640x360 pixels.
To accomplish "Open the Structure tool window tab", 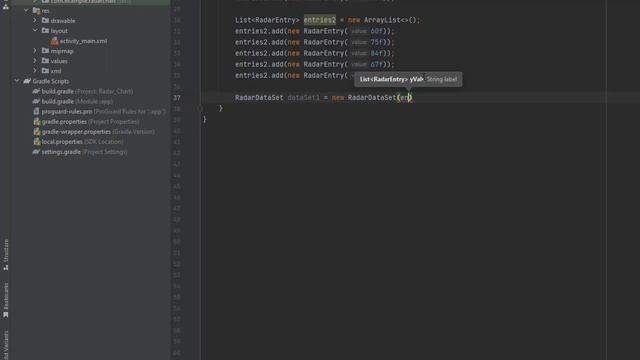I will (6, 254).
